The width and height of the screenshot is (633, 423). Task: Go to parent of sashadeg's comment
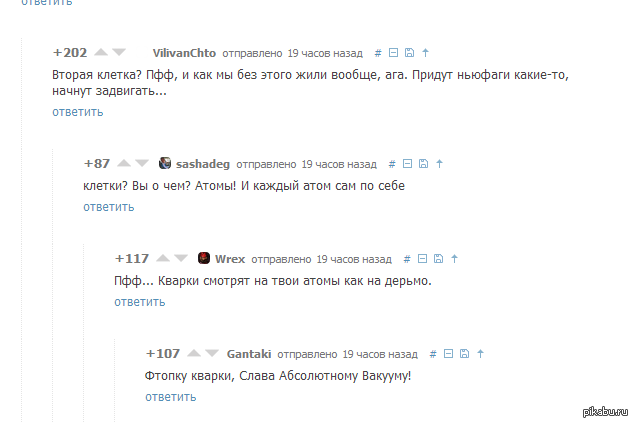(x=439, y=163)
